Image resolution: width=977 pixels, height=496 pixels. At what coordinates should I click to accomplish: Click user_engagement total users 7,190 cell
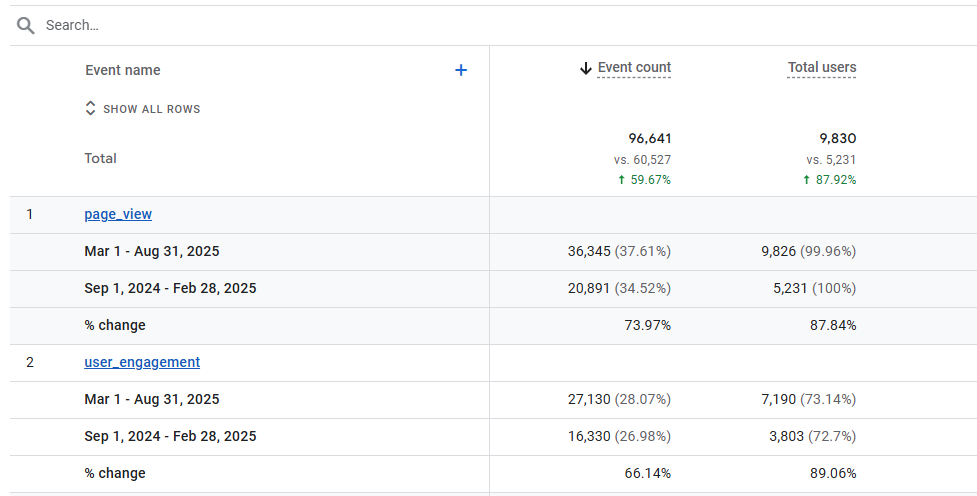(779, 399)
